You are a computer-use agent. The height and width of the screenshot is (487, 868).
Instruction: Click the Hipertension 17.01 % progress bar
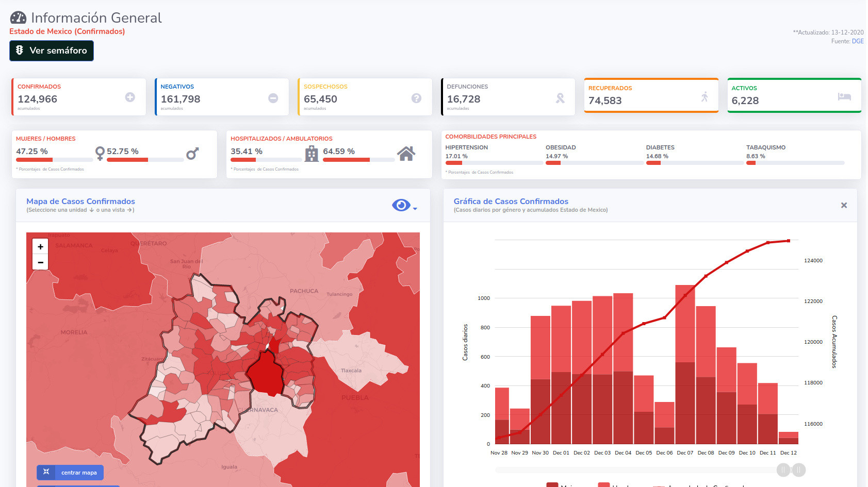tap(494, 163)
